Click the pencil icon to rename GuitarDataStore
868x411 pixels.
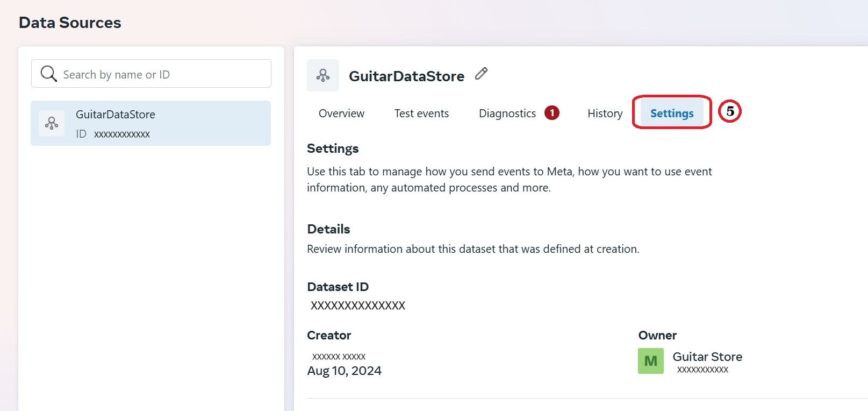(482, 74)
